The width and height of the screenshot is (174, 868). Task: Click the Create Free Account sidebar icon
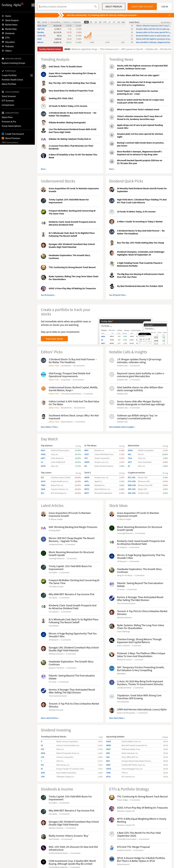click(3, 134)
